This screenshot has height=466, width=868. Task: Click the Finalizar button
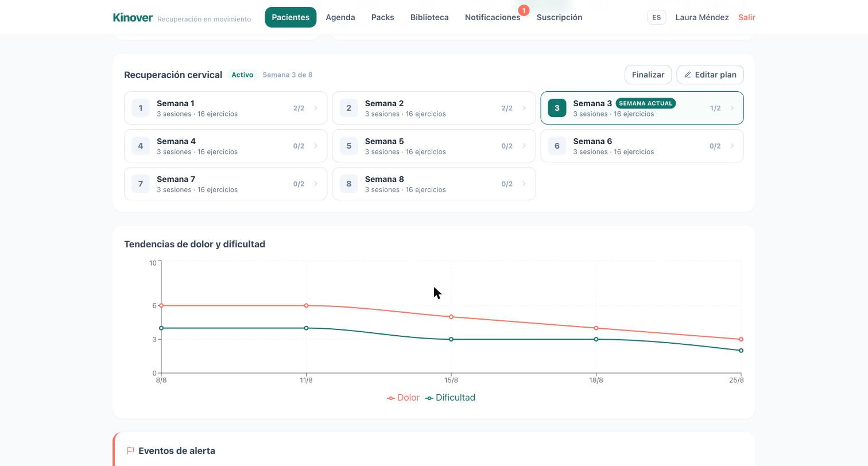648,75
